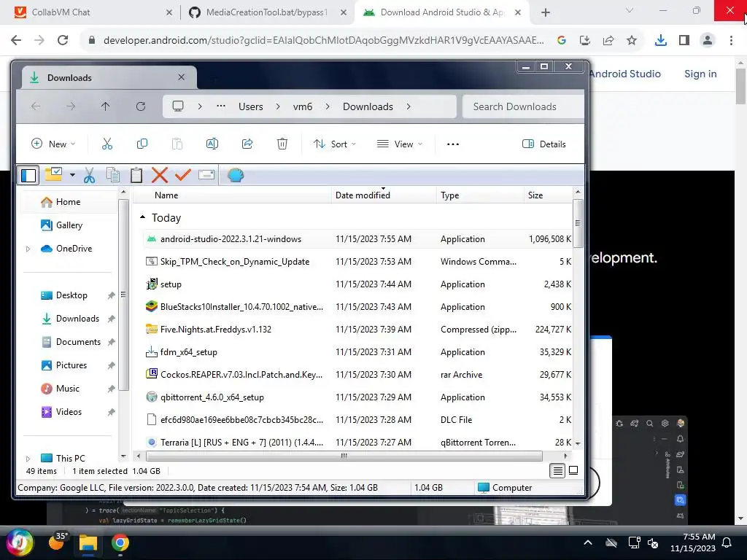Open the See more ellipsis menu

coord(453,144)
